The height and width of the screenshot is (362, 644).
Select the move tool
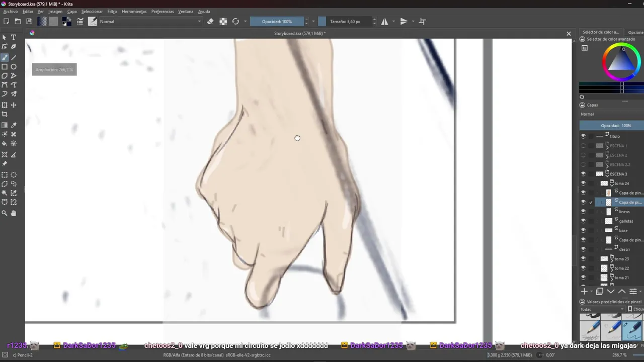tap(14, 105)
